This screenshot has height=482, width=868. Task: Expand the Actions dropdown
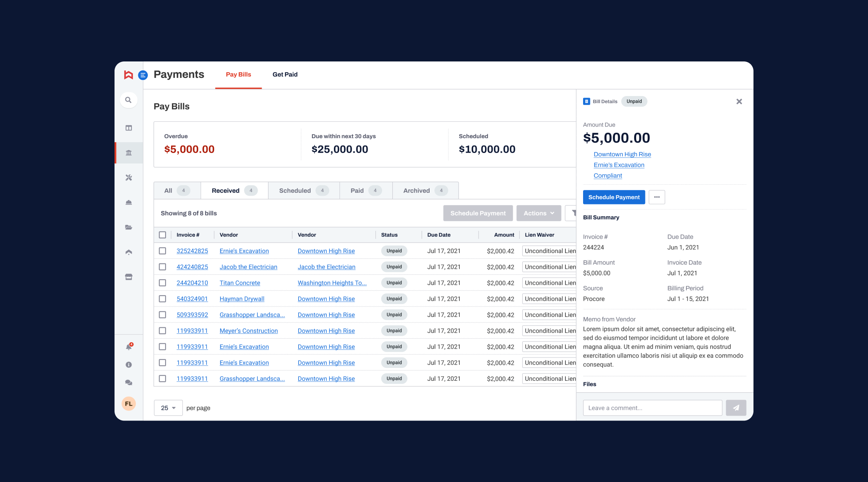click(538, 213)
